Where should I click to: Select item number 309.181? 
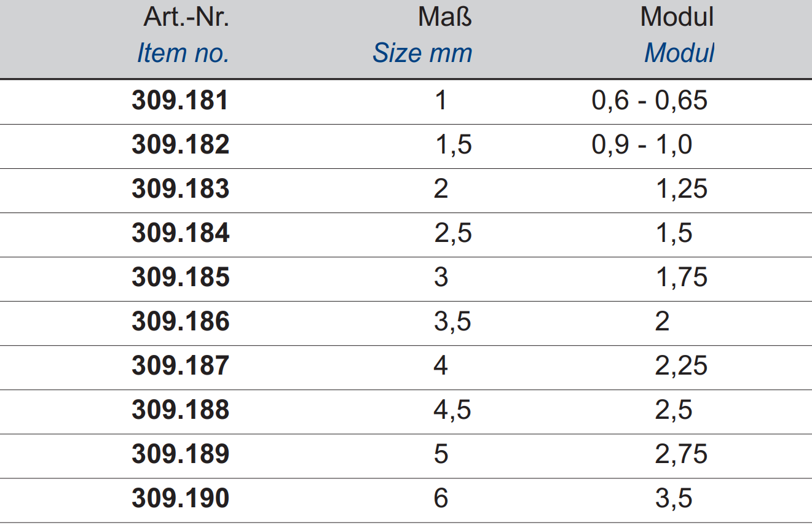click(180, 101)
